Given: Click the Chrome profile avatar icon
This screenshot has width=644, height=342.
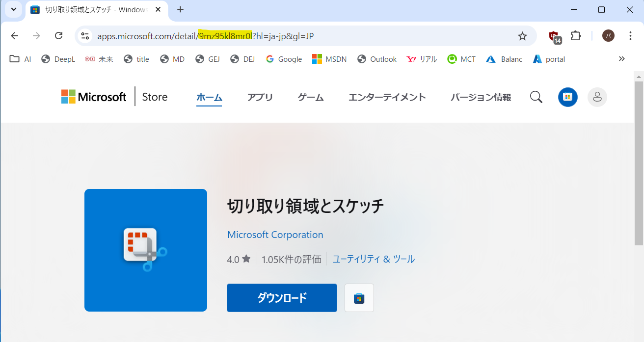Looking at the screenshot, I should (608, 35).
